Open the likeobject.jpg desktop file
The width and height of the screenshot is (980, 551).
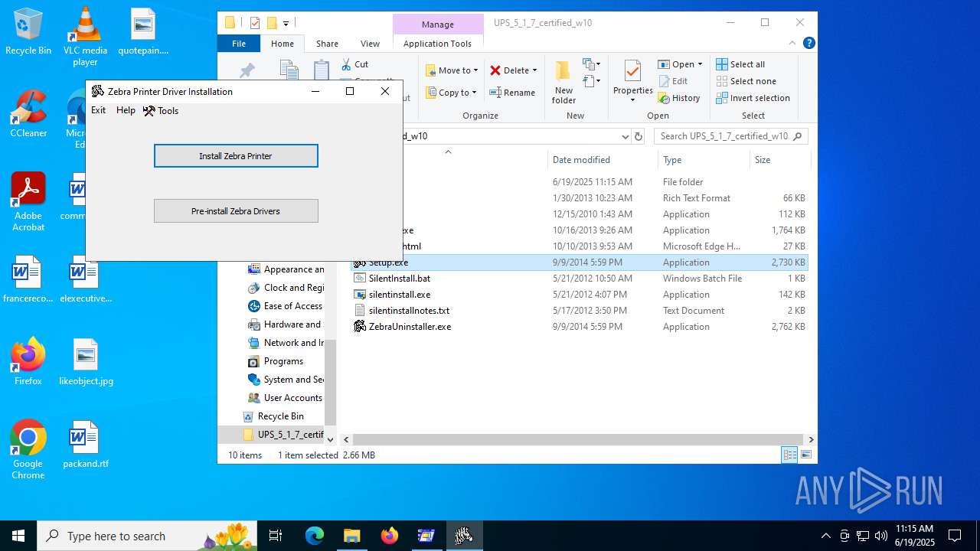(86, 361)
